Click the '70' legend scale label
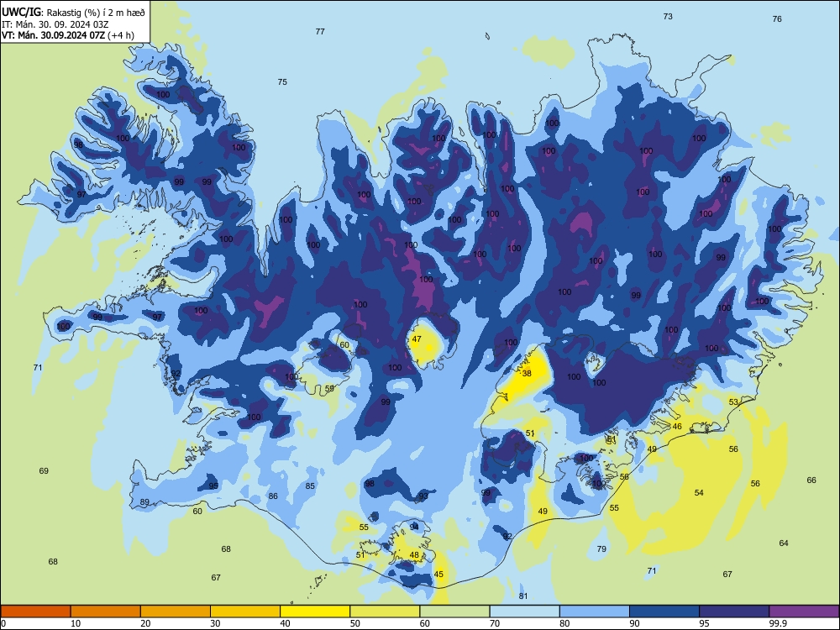Viewport: 840px width, 630px height. [x=495, y=623]
